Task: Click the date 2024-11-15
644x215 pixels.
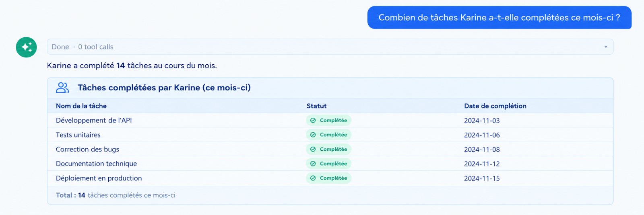Action: pyautogui.click(x=482, y=178)
